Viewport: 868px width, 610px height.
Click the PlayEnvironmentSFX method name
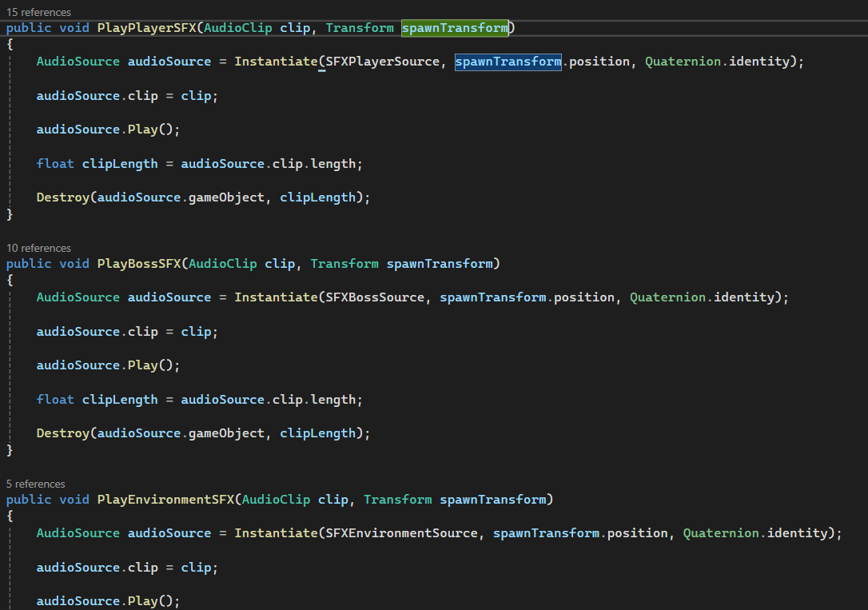click(x=165, y=500)
